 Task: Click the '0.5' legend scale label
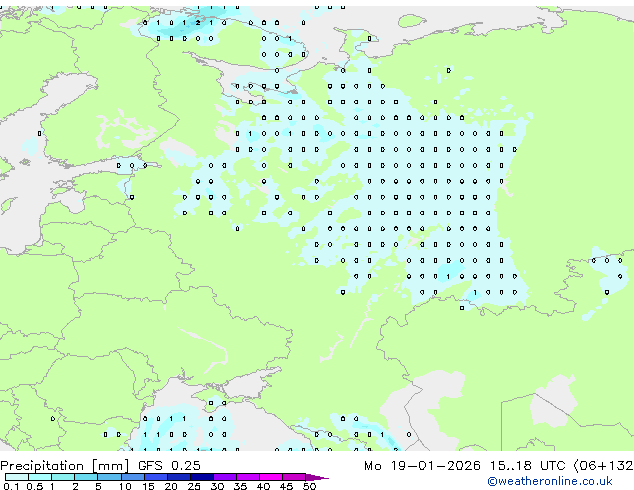coord(34,486)
